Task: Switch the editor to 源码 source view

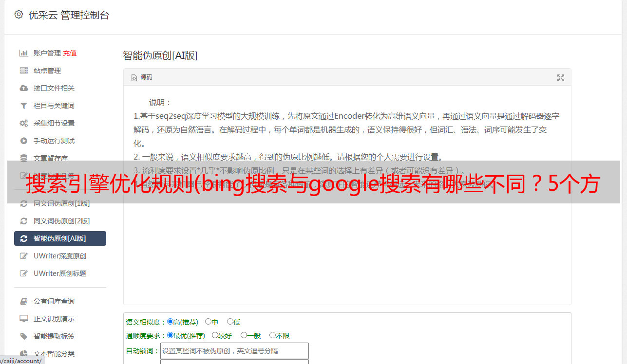Action: click(142, 77)
